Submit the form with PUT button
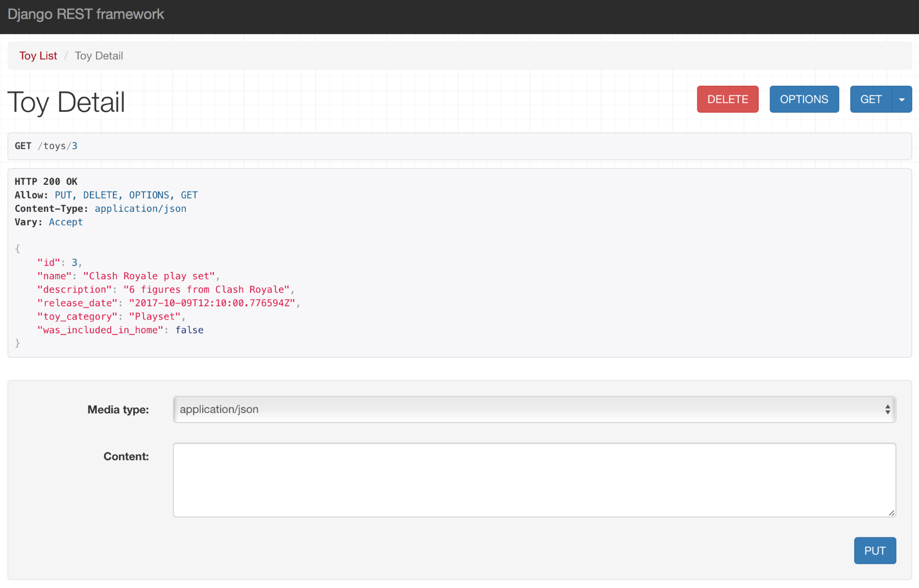 pyautogui.click(x=875, y=551)
